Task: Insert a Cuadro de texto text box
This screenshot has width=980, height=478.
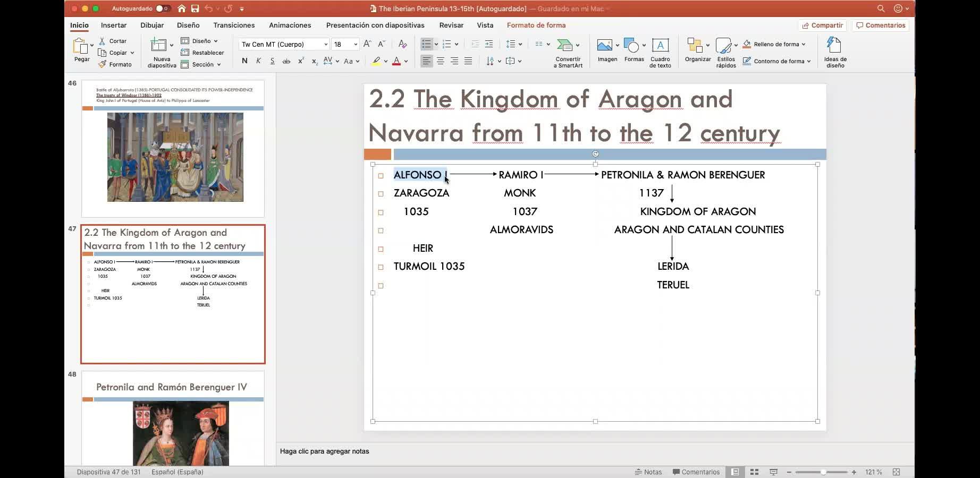Action: (x=660, y=46)
